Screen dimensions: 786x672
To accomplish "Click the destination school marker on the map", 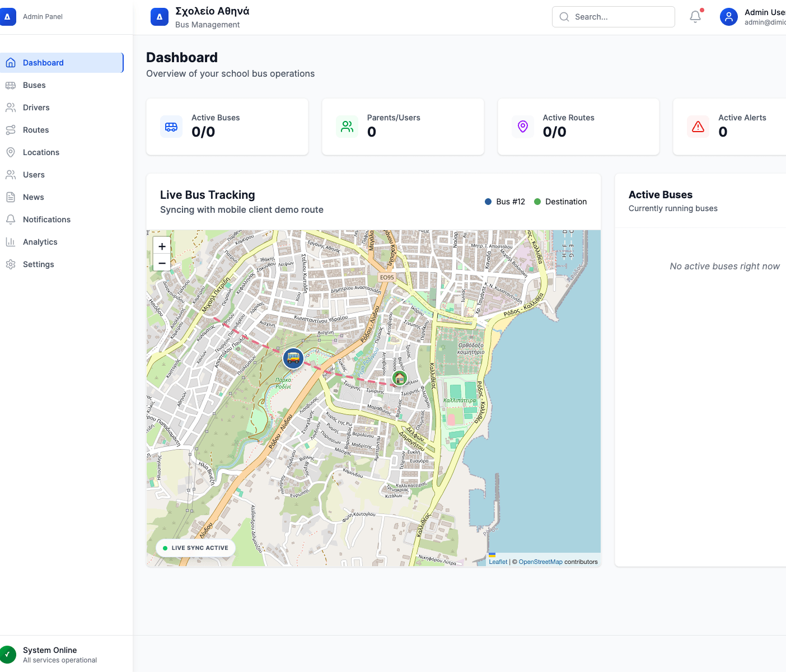I will pos(399,378).
